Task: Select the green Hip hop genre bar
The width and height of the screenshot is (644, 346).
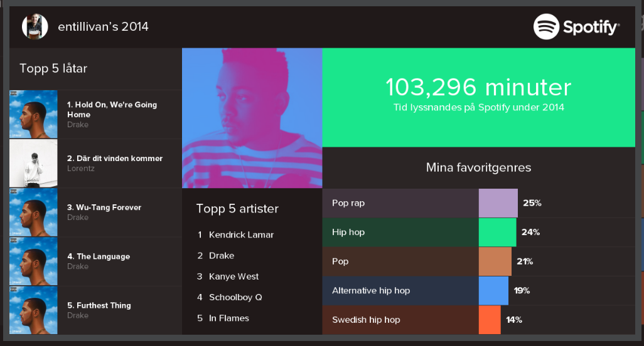Action: (x=497, y=232)
